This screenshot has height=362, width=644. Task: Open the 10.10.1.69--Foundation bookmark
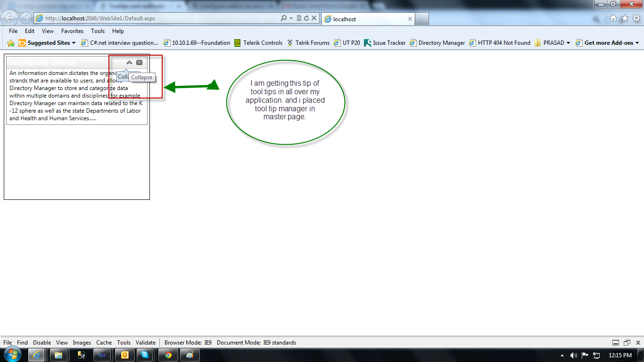(197, 43)
